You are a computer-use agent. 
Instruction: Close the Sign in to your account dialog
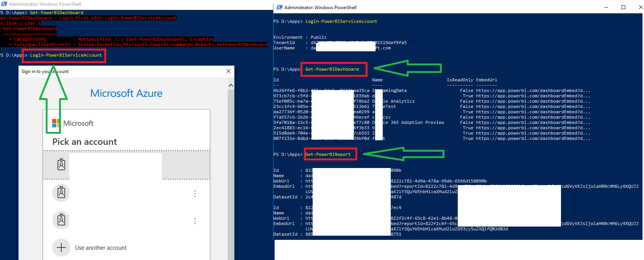click(x=229, y=71)
